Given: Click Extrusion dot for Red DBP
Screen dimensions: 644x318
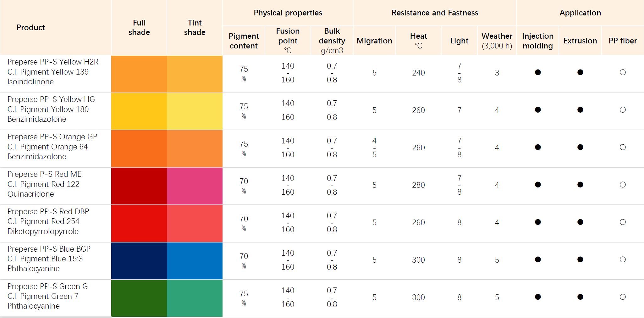Looking at the screenshot, I should tap(580, 222).
